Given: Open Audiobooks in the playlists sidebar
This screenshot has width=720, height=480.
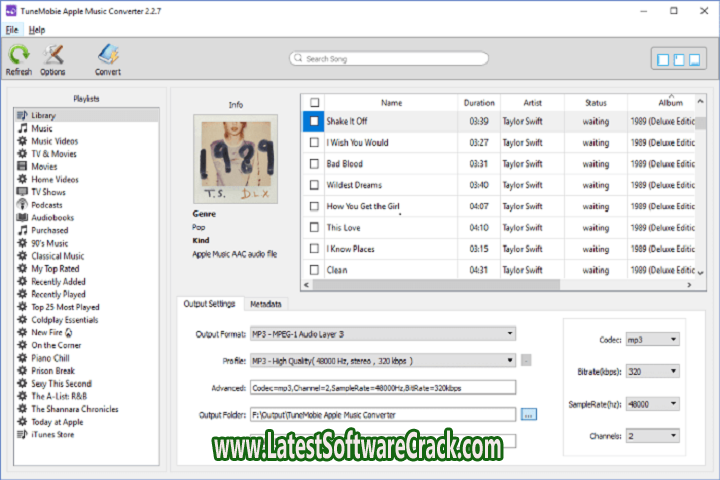Looking at the screenshot, I should pos(50,217).
